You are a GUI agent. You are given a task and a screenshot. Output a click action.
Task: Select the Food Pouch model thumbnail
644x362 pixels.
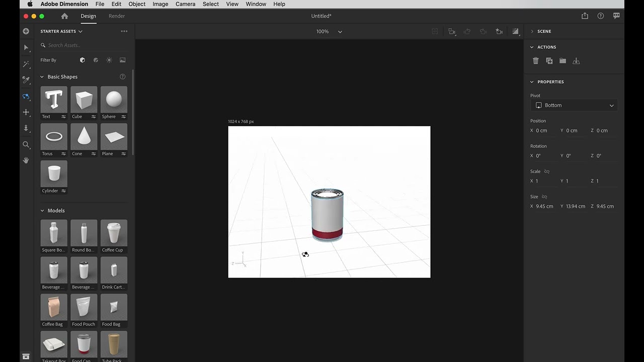point(84,307)
